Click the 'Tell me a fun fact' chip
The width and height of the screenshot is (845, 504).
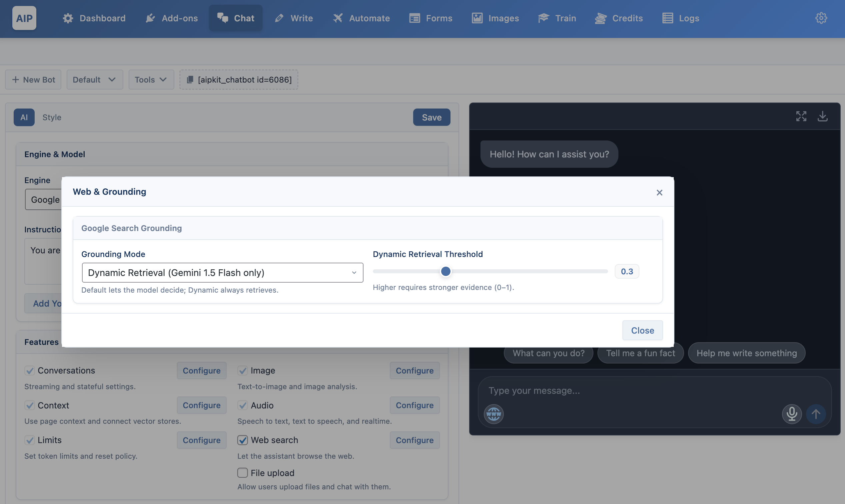pyautogui.click(x=640, y=353)
